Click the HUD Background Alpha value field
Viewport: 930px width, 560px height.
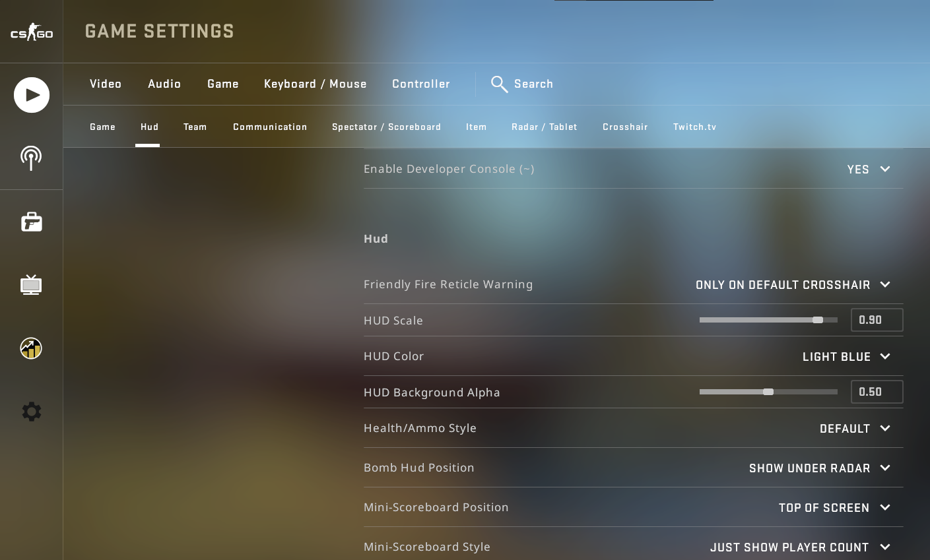click(x=877, y=392)
